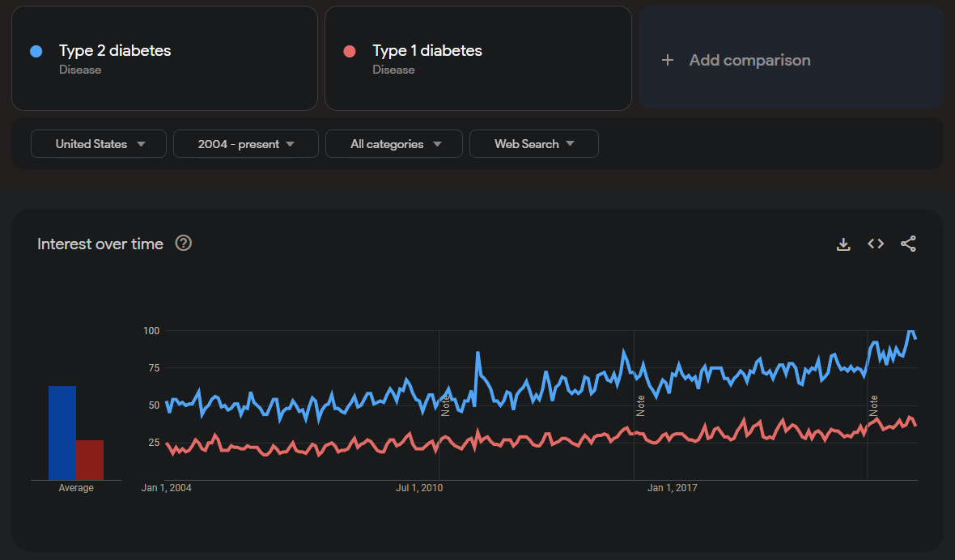Click the blue line peak at 100

pos(910,332)
